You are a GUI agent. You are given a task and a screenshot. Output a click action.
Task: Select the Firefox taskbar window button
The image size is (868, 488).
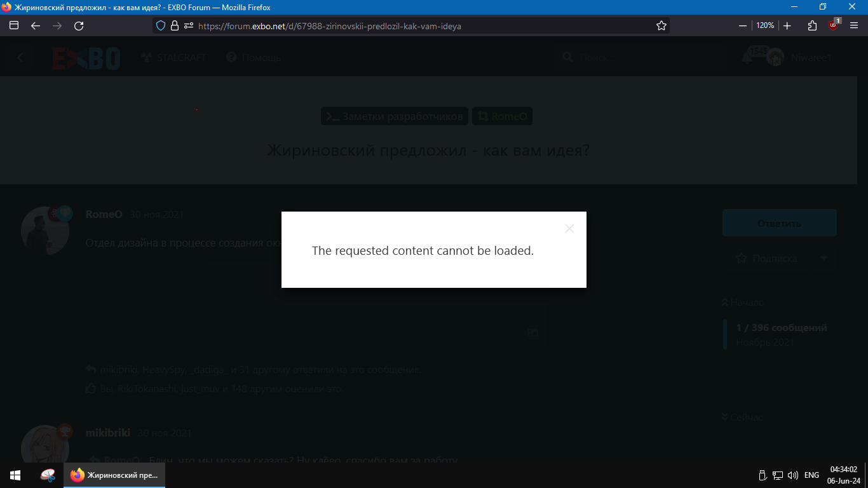click(x=114, y=475)
